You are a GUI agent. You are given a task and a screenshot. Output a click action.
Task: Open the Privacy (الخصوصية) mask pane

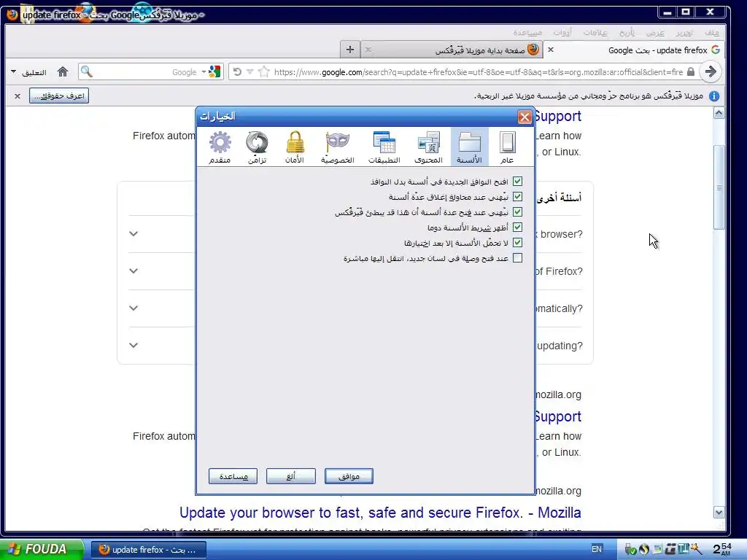tap(337, 147)
